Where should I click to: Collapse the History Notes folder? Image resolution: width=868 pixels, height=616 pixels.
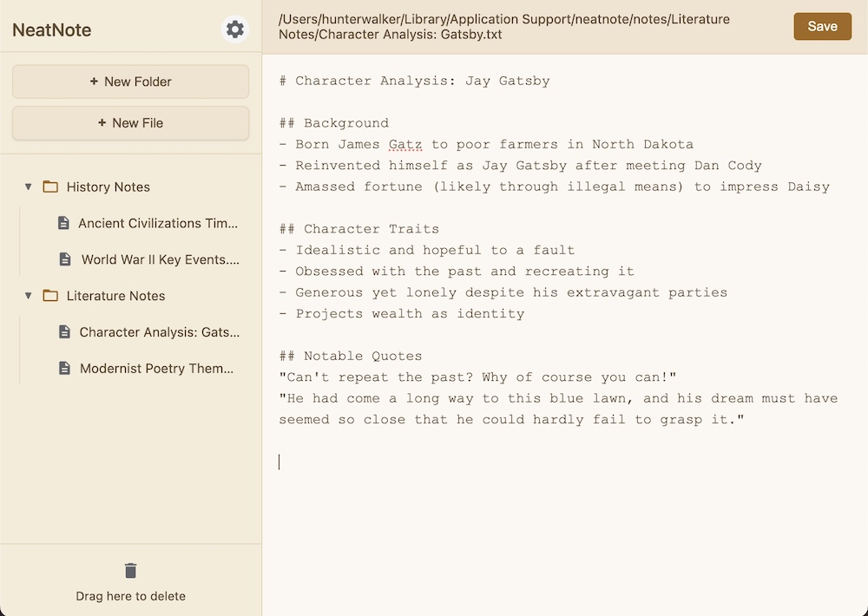click(x=28, y=187)
